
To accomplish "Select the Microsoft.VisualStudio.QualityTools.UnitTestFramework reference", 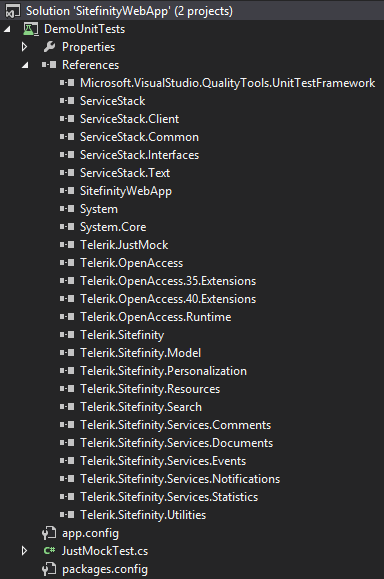I will click(x=227, y=83).
